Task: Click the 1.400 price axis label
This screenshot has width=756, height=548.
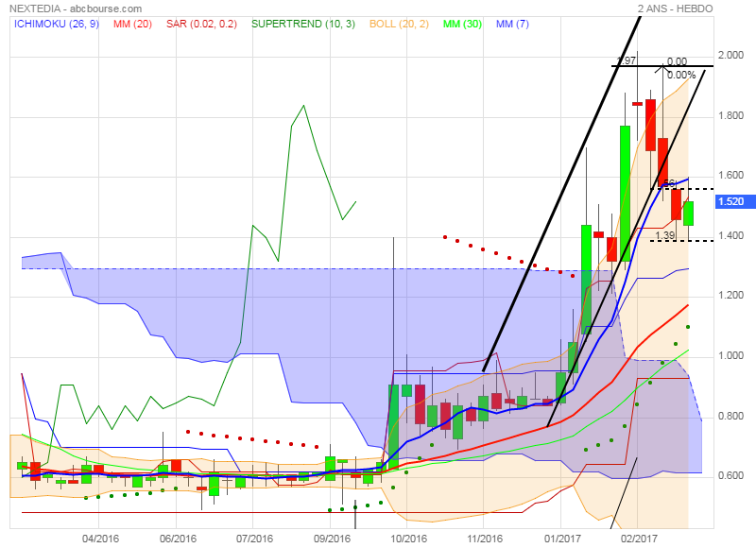Action: pyautogui.click(x=730, y=235)
